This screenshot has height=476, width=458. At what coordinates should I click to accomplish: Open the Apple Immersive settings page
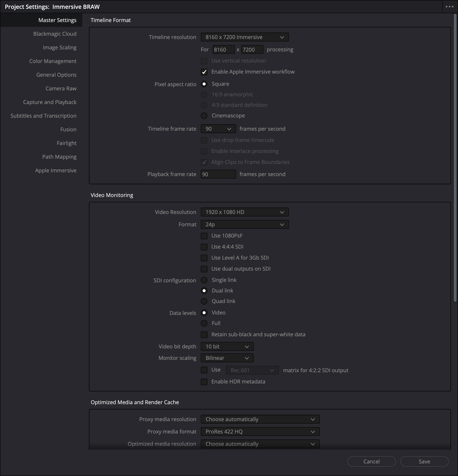click(x=55, y=171)
